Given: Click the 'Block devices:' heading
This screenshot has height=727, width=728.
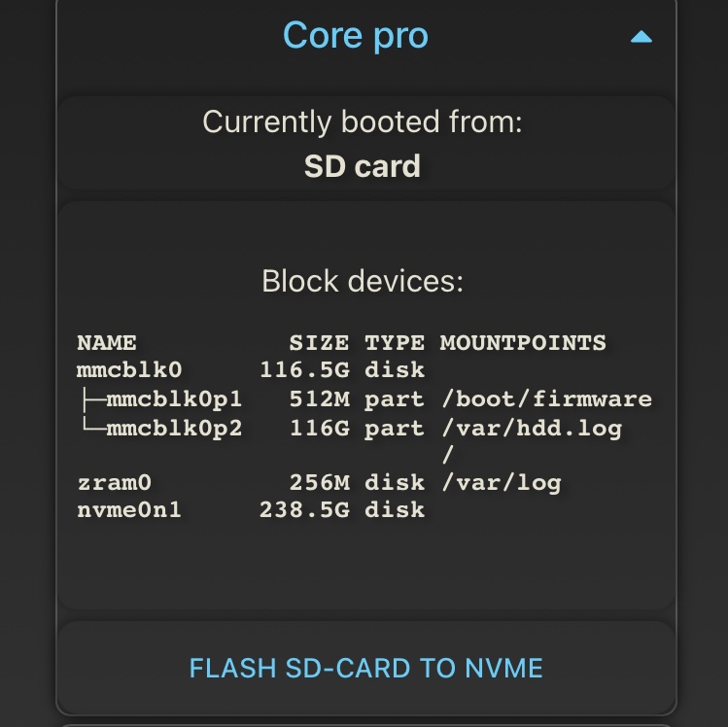Looking at the screenshot, I should click(x=363, y=282).
